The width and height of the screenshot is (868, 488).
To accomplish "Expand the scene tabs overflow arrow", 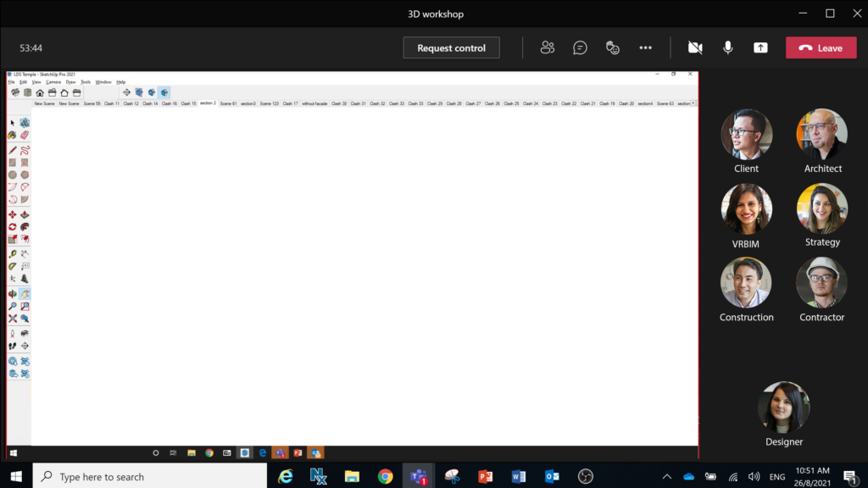I will click(693, 103).
